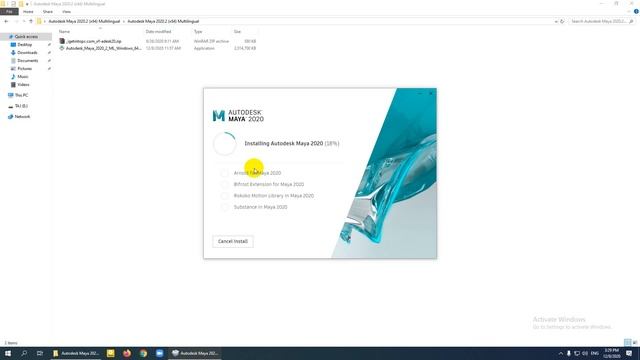
Task: Open Task View on taskbar
Action: pyautogui.click(x=40, y=353)
